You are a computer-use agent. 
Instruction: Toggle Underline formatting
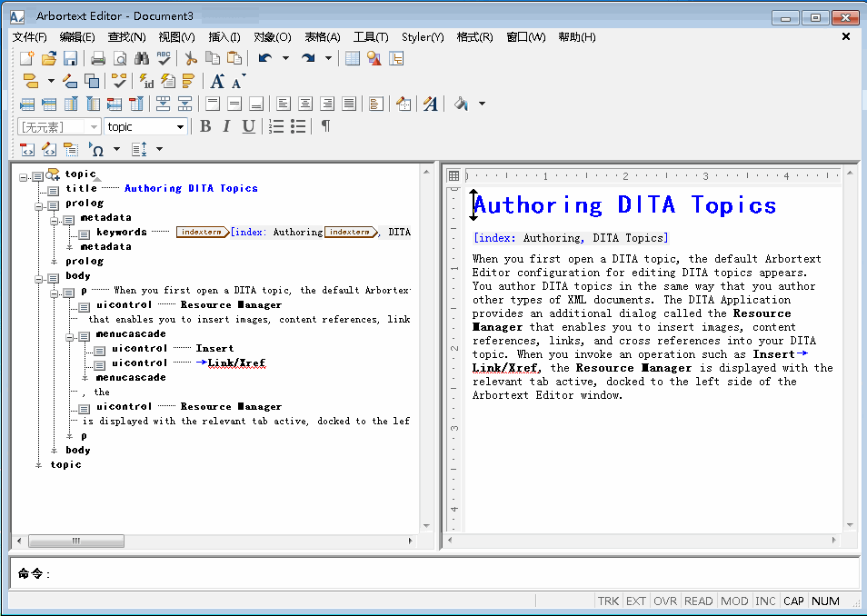click(x=248, y=126)
